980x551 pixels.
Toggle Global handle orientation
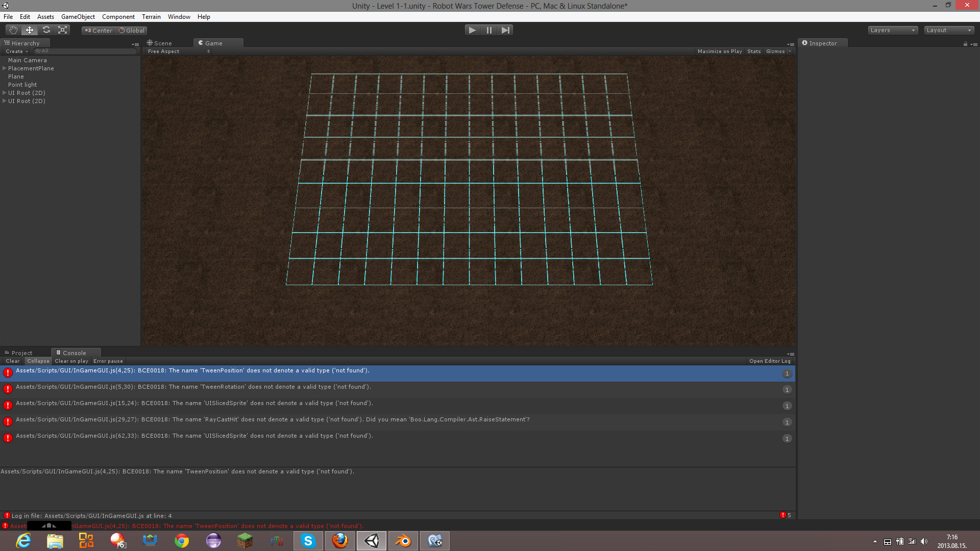[132, 31]
